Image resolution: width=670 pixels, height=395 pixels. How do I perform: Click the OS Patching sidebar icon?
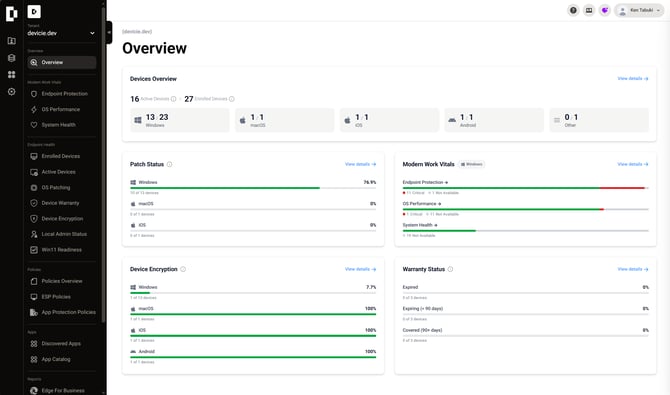click(34, 187)
